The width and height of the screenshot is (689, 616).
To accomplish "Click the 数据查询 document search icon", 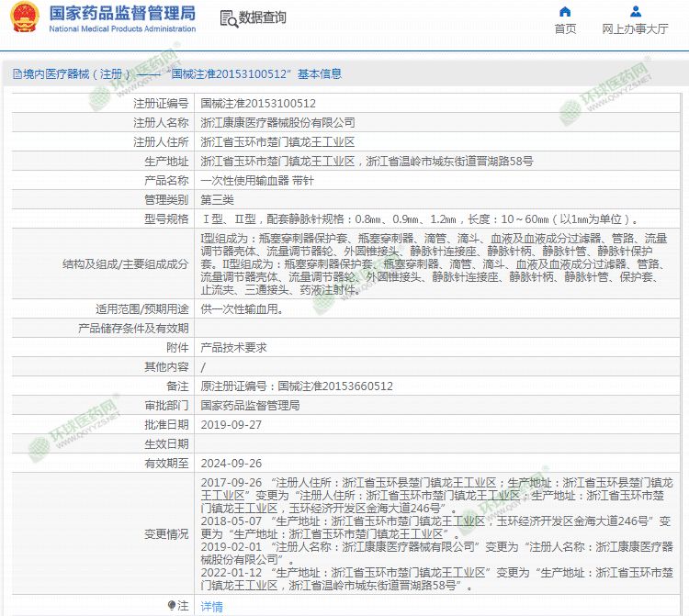I will pos(228,18).
